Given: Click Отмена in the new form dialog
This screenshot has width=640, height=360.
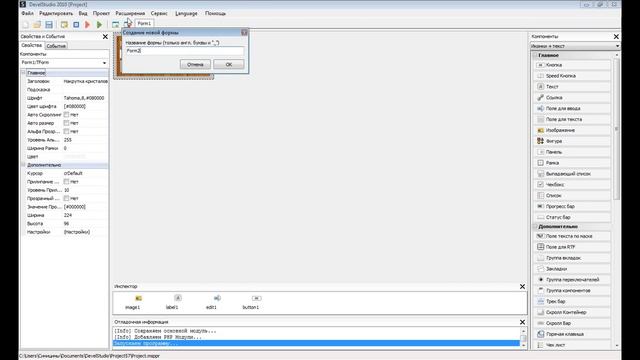Looking at the screenshot, I should click(195, 64).
